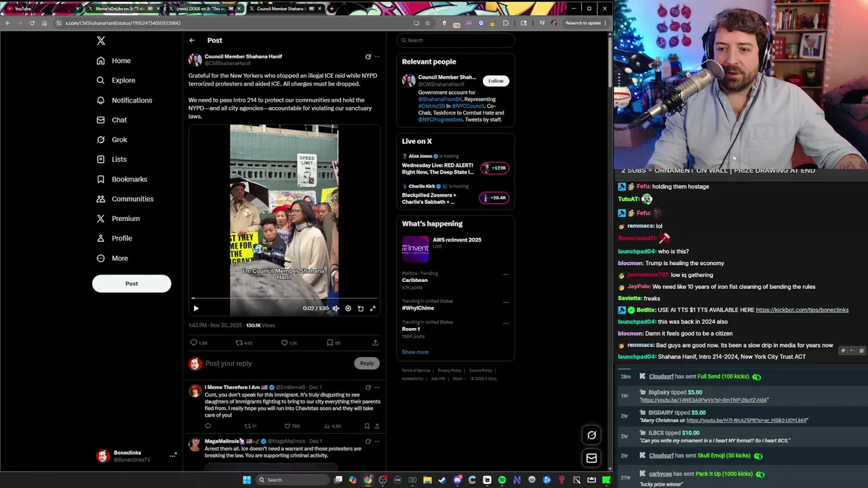Screen dimensions: 868x488
Task: Toggle picture-in-picture on video
Action: click(360, 308)
